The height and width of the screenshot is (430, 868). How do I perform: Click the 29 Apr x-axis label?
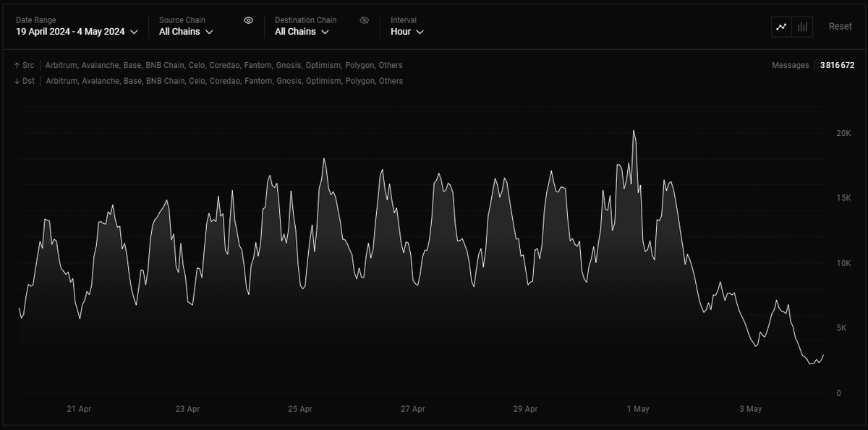pos(525,409)
